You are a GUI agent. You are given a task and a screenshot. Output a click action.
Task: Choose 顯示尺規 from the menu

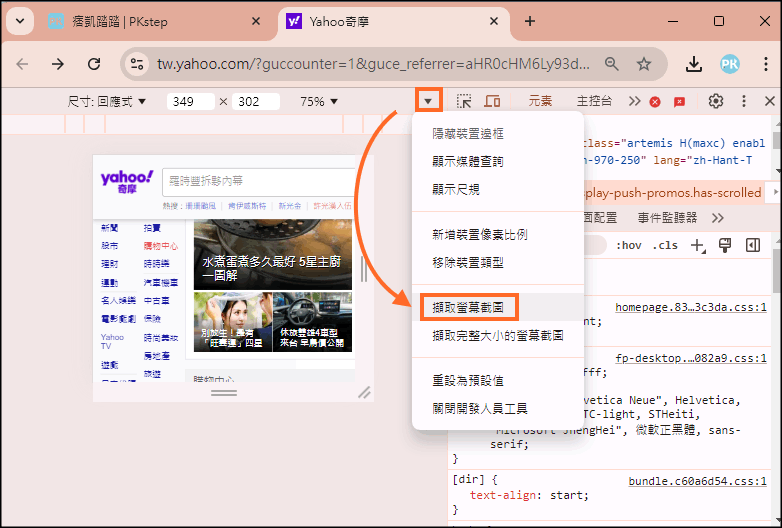tap(497, 189)
